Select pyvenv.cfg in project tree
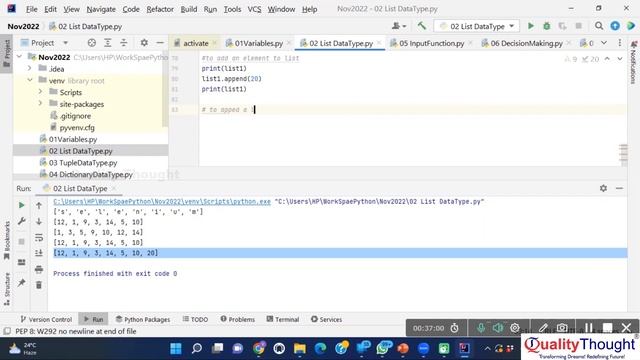The width and height of the screenshot is (640, 360). click(x=77, y=127)
